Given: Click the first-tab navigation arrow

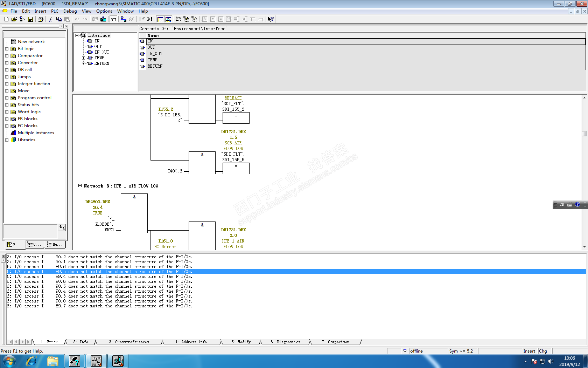Looking at the screenshot, I should pos(10,342).
